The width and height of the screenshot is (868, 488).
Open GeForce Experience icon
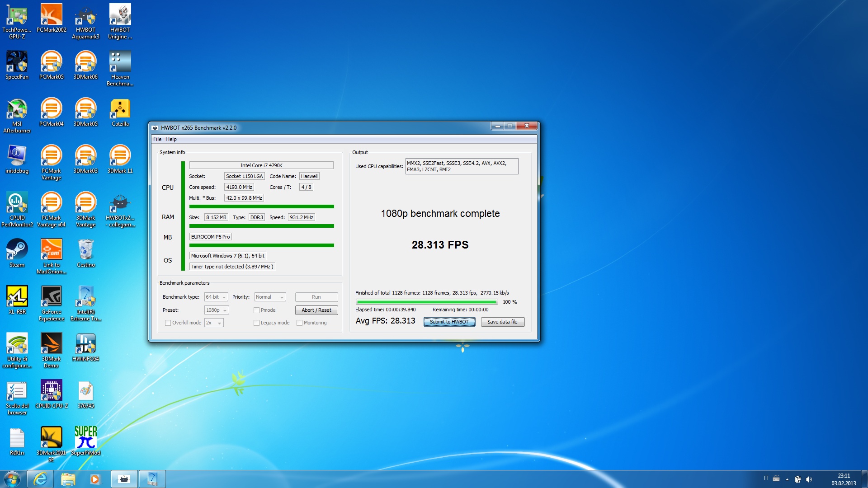[x=52, y=303]
